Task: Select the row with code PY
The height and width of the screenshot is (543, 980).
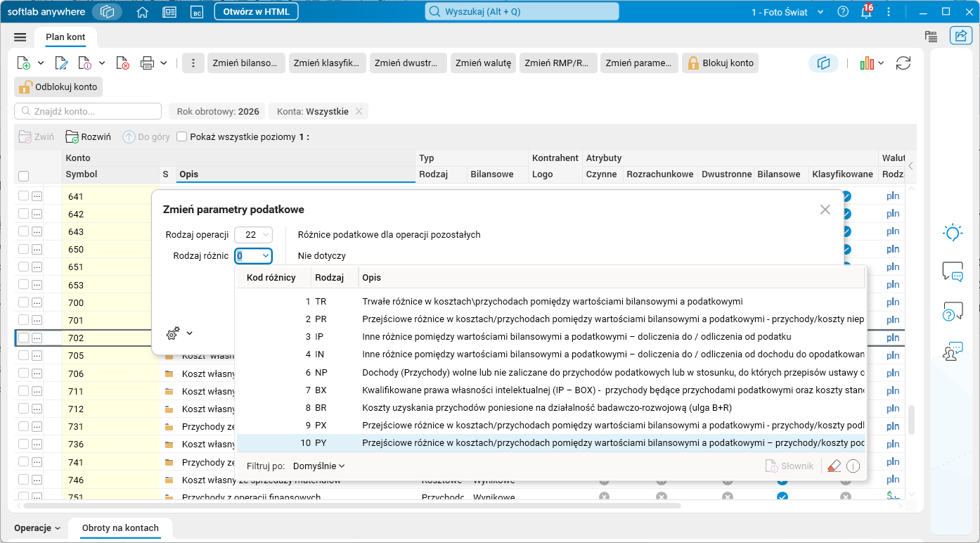Action: click(x=551, y=443)
